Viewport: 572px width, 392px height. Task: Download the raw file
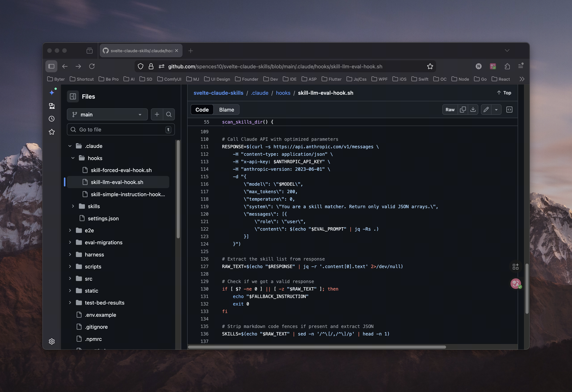pyautogui.click(x=473, y=109)
